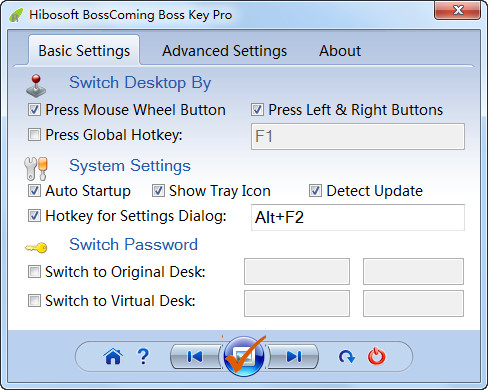Toggle Show Tray Icon checkbox

coord(158,191)
